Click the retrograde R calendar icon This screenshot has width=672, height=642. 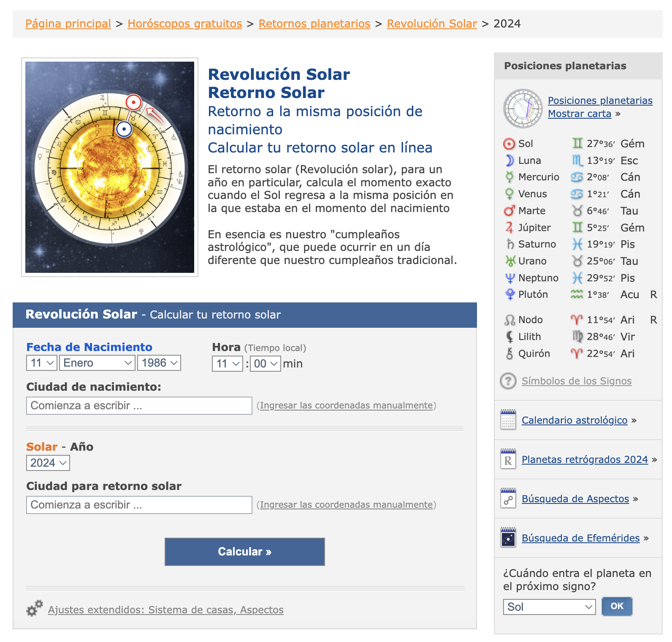508,459
